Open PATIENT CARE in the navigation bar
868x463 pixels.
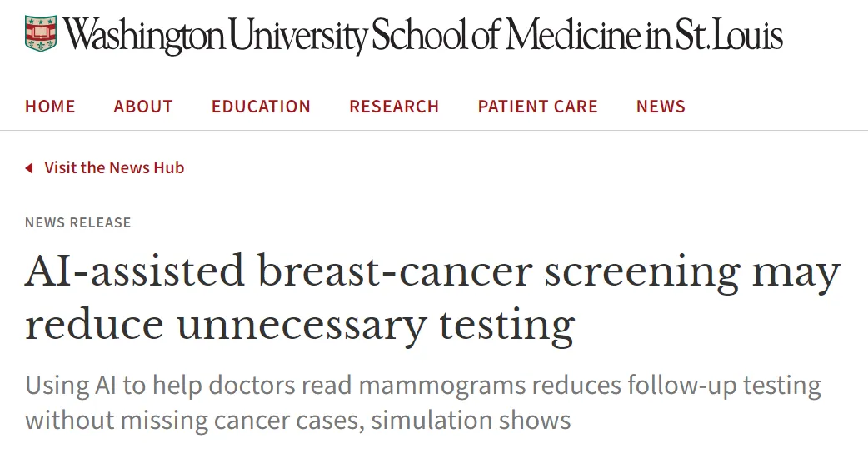pos(538,107)
